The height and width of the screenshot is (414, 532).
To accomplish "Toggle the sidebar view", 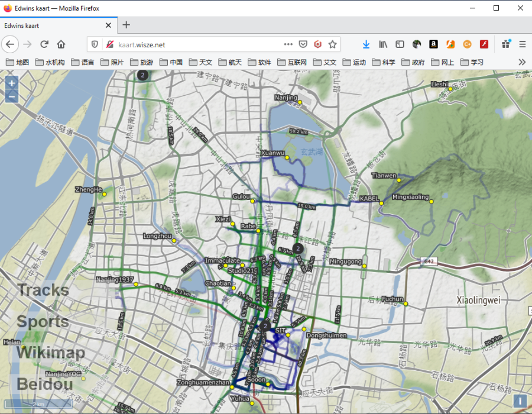I will coord(400,44).
